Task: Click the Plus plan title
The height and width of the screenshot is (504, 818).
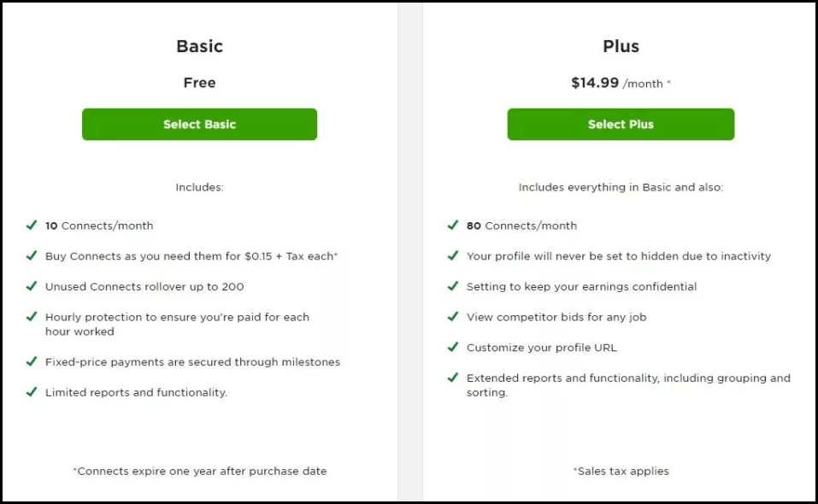Action: (x=621, y=46)
